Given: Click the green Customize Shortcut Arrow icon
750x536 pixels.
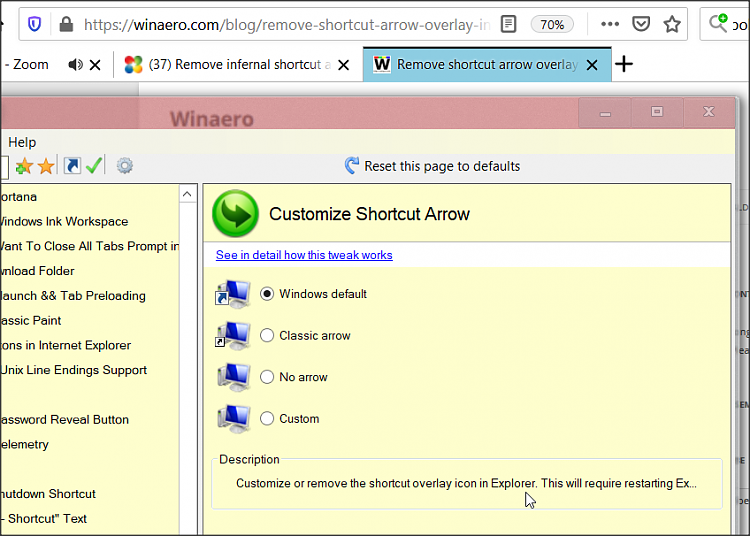Looking at the screenshot, I should click(235, 213).
